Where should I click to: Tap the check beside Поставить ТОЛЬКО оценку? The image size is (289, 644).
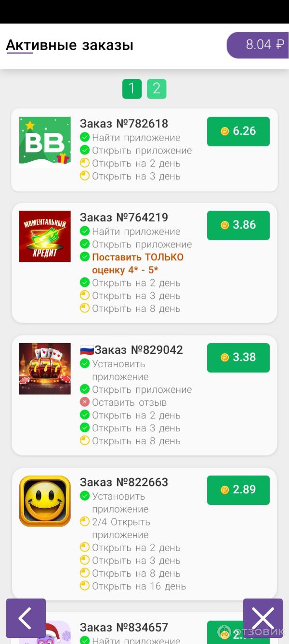(x=85, y=257)
